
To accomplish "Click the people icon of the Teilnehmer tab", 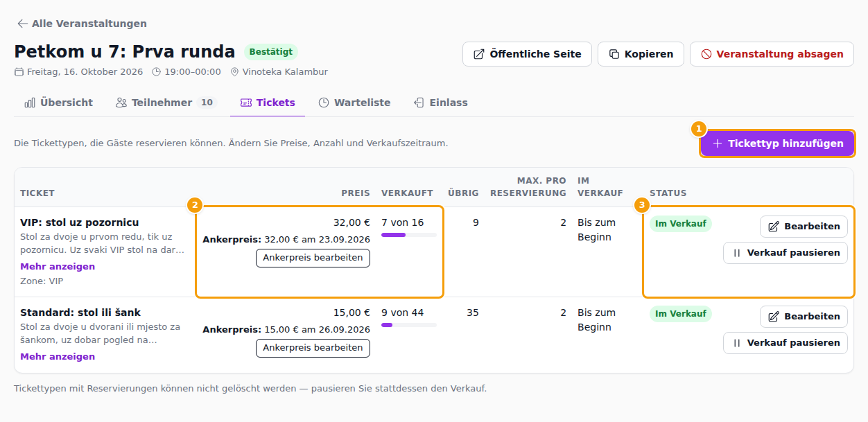I will tap(121, 103).
